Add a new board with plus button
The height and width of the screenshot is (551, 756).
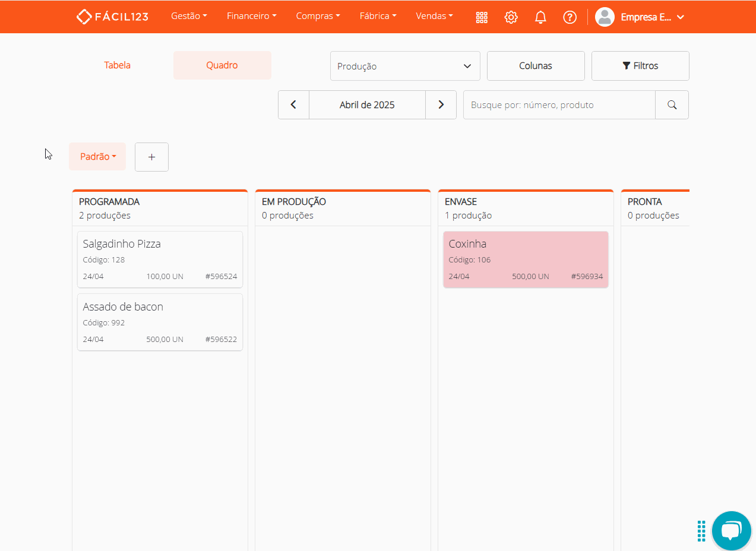point(151,157)
